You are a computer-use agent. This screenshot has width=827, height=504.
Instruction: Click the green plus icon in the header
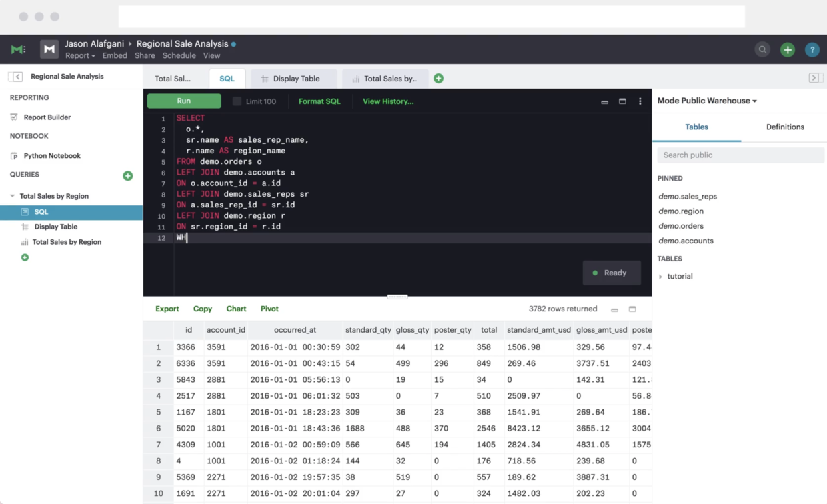pos(788,49)
